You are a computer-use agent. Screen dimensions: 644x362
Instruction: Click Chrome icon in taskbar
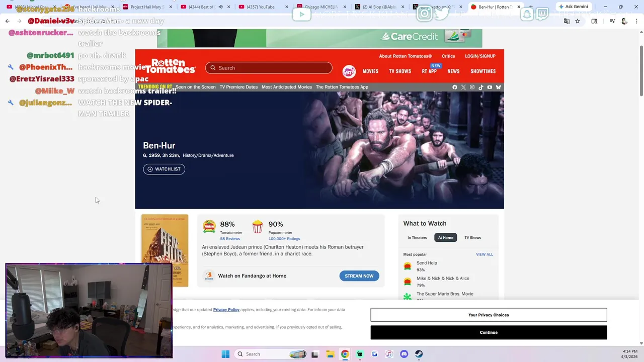[x=345, y=354]
